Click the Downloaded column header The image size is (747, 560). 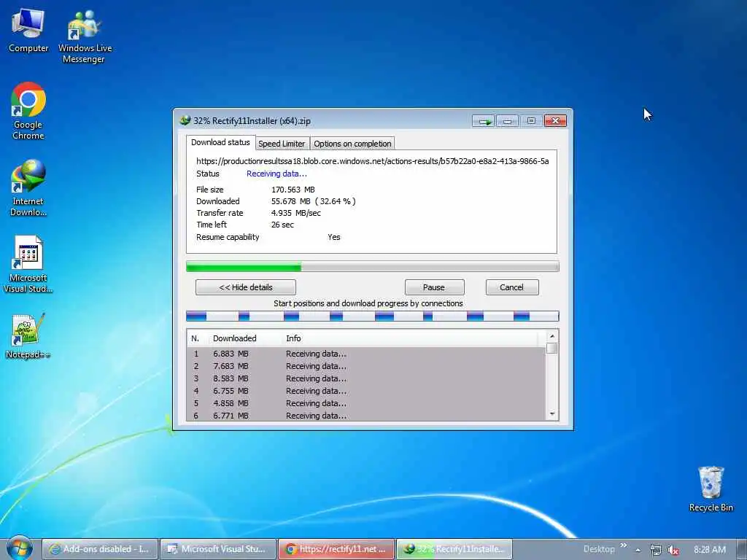click(x=234, y=338)
